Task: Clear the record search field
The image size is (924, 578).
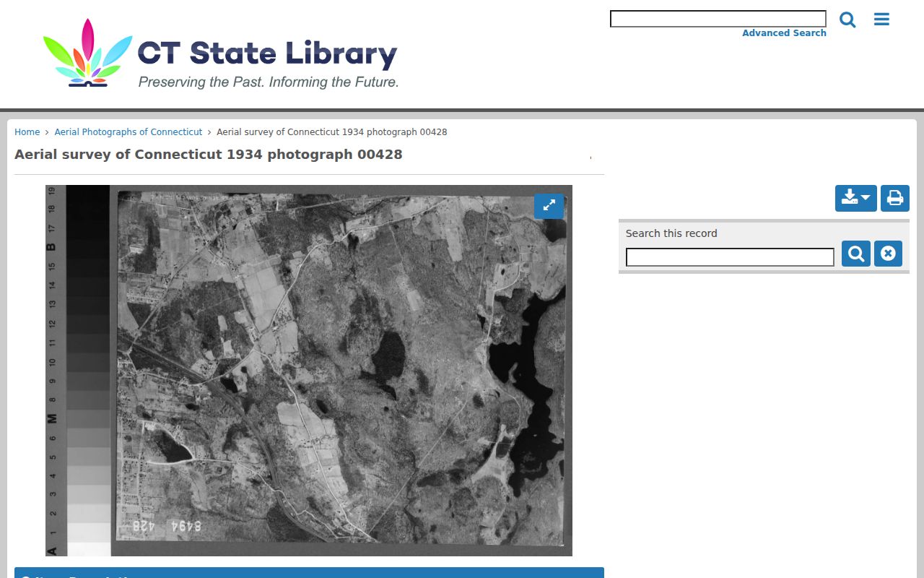Action: tap(888, 254)
